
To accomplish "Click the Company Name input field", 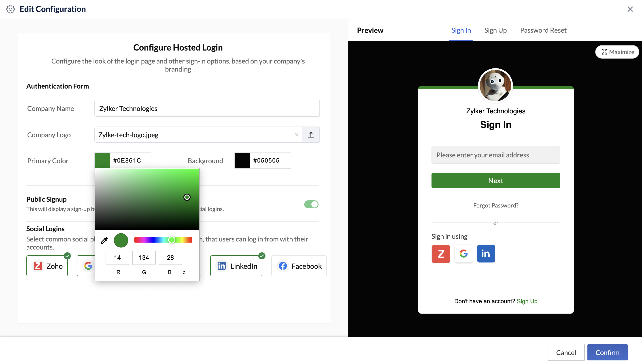I will [x=207, y=108].
